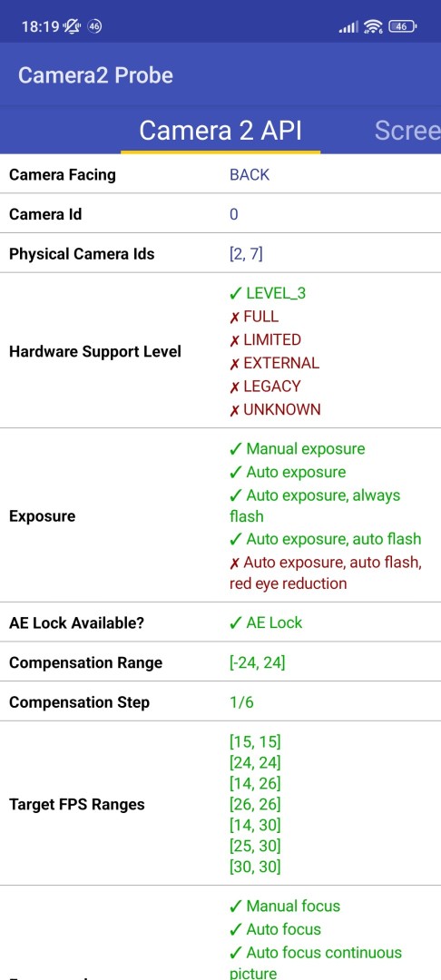
Task: Tap the Compensation Range value [-24, 24]
Action: tap(258, 662)
